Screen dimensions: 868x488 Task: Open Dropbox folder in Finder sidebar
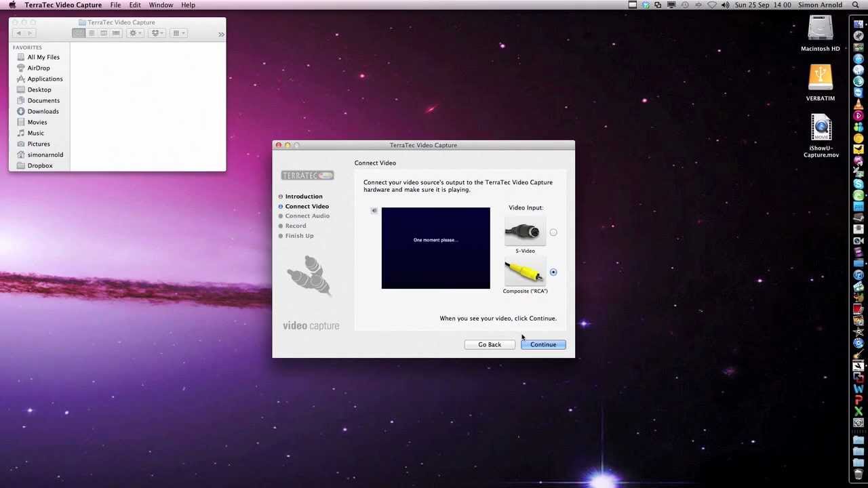click(x=40, y=165)
